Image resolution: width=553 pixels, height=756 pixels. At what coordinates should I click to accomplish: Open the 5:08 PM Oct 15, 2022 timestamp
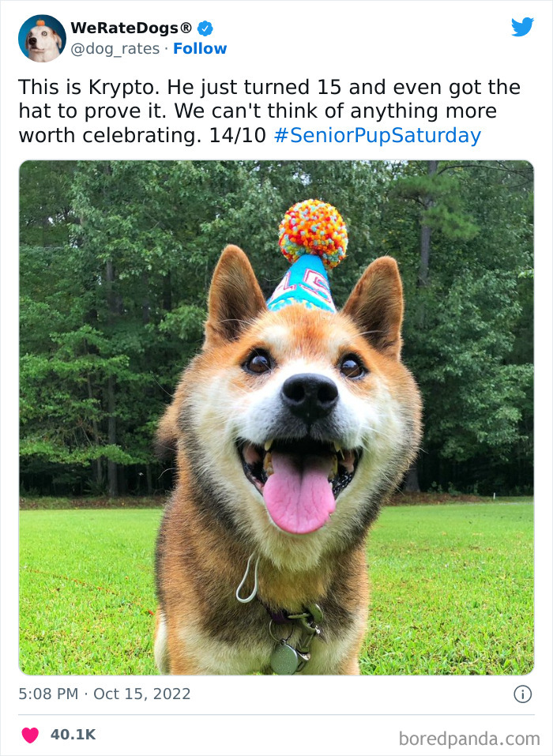(x=104, y=694)
